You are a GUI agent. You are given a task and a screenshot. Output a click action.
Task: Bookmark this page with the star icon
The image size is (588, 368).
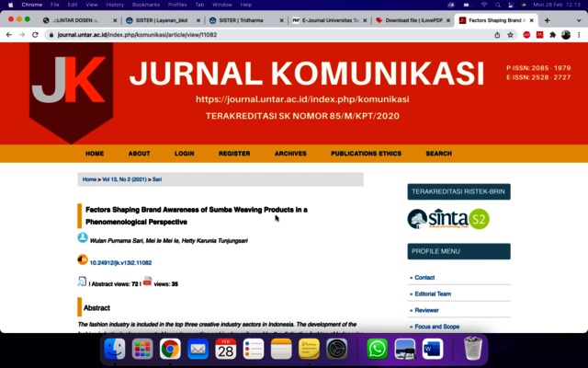[x=510, y=35]
